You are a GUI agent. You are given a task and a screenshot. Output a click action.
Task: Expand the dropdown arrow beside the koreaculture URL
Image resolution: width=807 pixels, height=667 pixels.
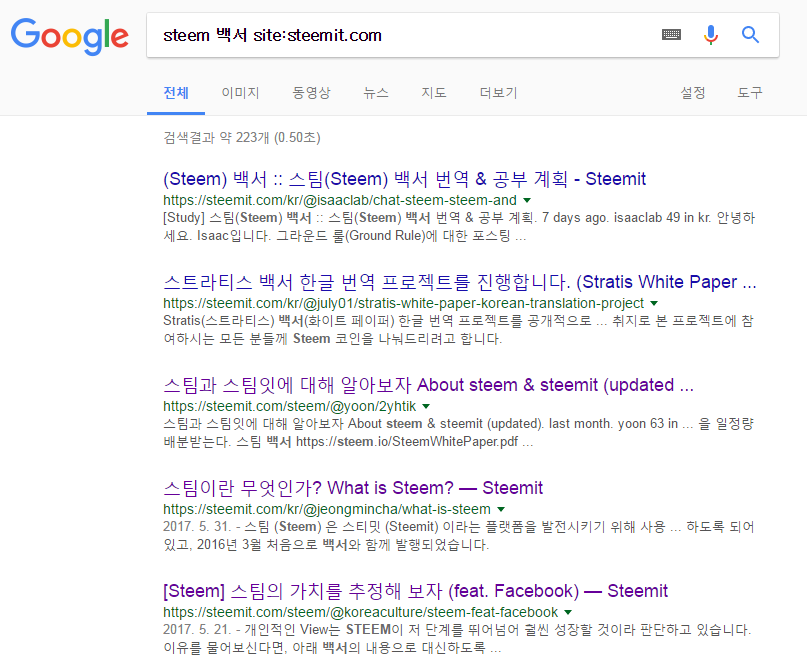click(x=568, y=612)
